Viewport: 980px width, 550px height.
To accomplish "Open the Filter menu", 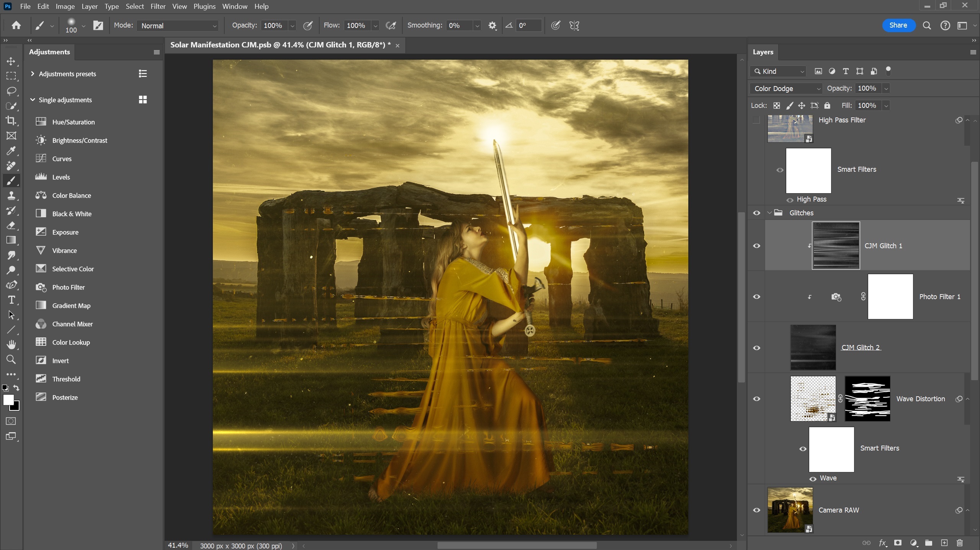I will pyautogui.click(x=158, y=7).
